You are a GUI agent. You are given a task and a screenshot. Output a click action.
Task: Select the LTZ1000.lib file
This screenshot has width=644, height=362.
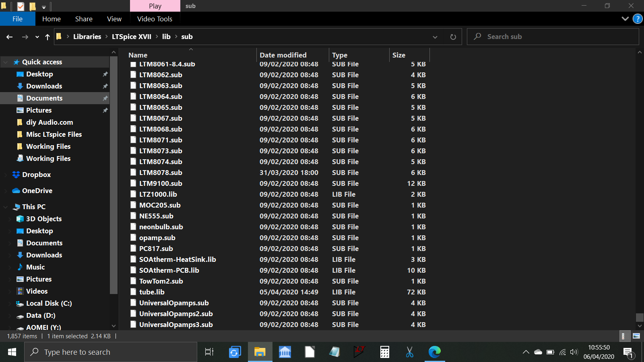[x=158, y=194]
